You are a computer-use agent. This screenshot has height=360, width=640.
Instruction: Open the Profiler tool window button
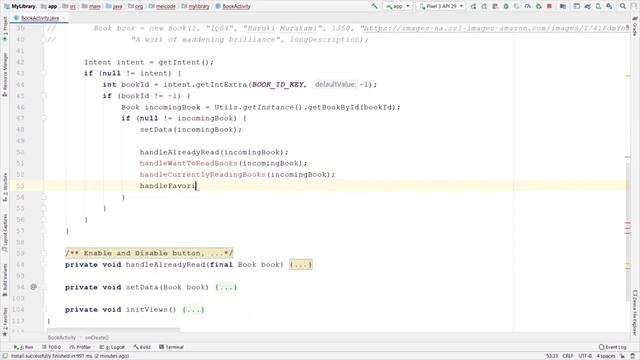pyautogui.click(x=80, y=347)
